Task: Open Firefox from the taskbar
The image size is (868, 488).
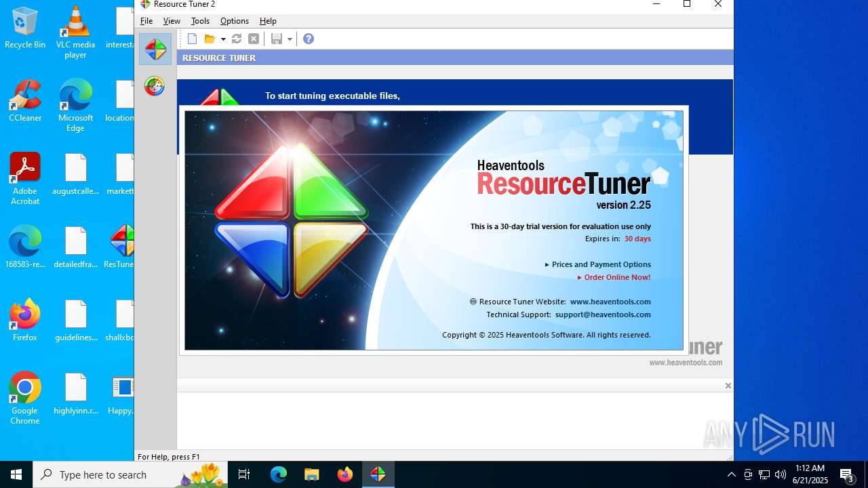Action: click(345, 474)
